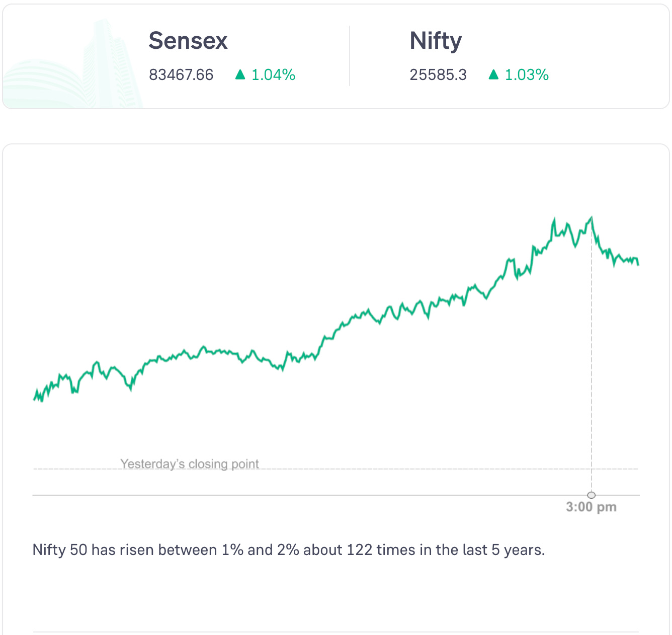The image size is (672, 635).
Task: Click the Sensex value 83467.66
Action: click(181, 75)
